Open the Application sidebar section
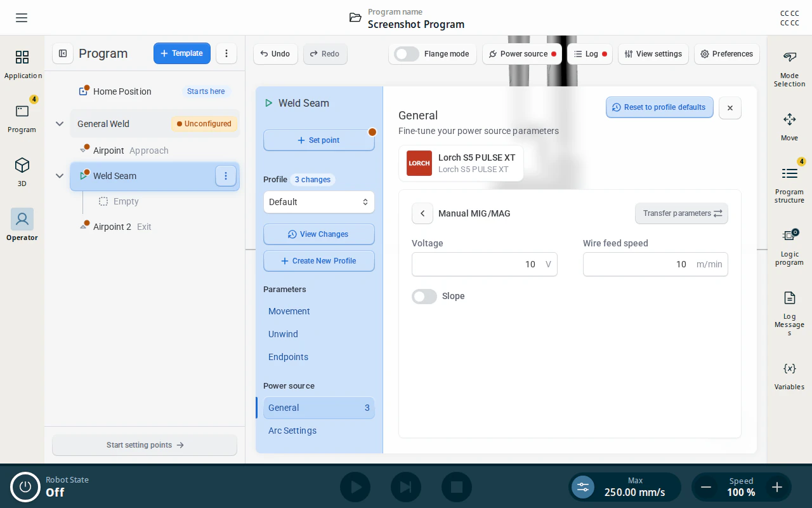Viewport: 812px width, 508px height. click(x=22, y=65)
